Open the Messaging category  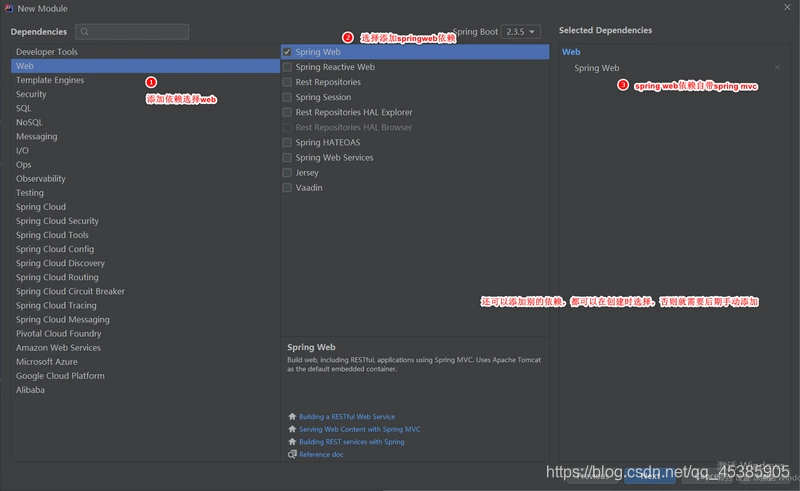coord(145,136)
